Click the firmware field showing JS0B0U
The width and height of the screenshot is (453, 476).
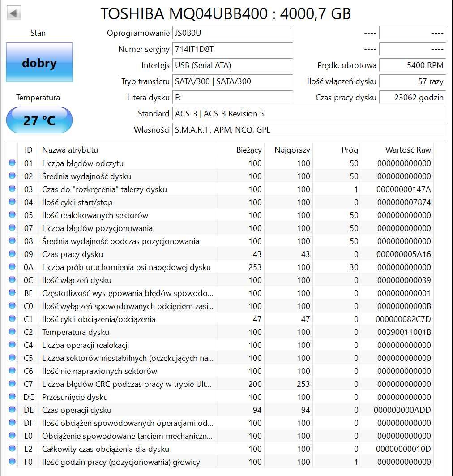[232, 33]
